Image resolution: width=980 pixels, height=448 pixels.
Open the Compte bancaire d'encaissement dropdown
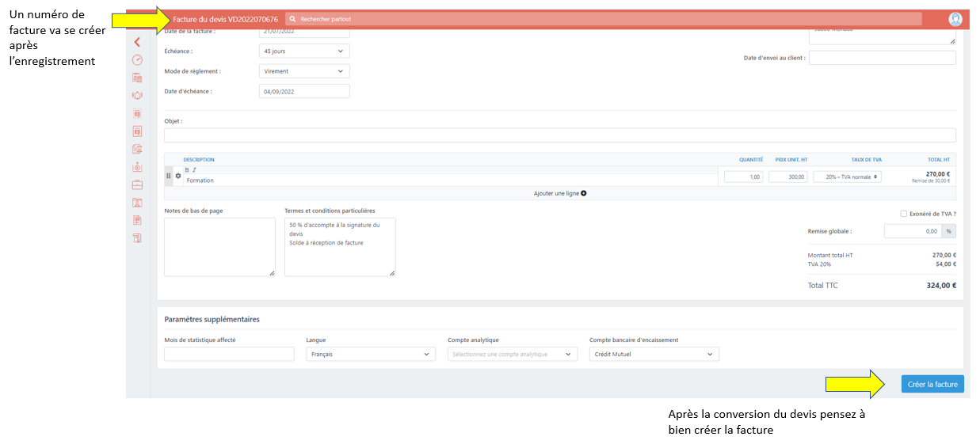pyautogui.click(x=654, y=355)
